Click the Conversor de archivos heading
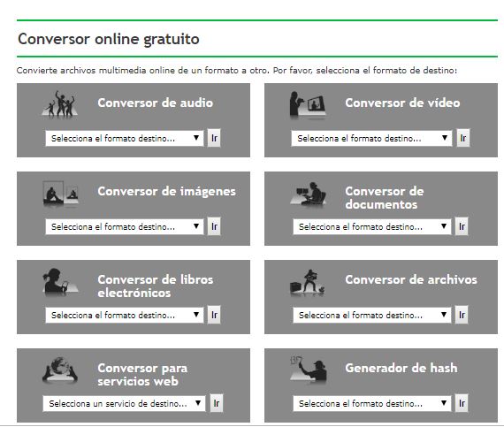504x427 pixels. pos(411,279)
